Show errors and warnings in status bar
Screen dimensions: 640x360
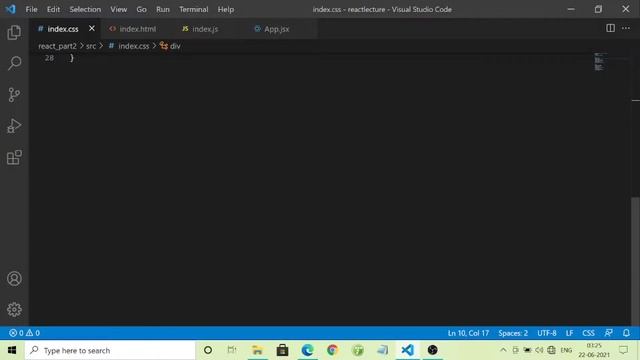coord(24,333)
